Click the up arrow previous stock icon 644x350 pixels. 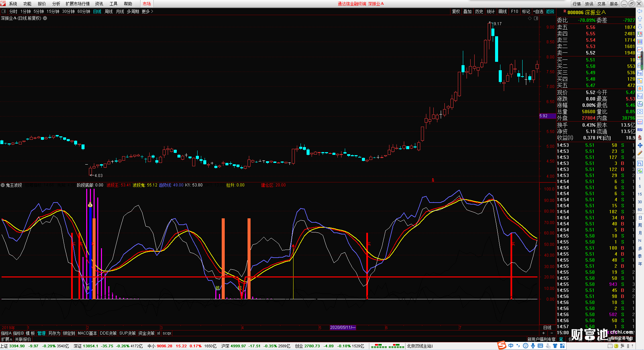tap(640, 18)
